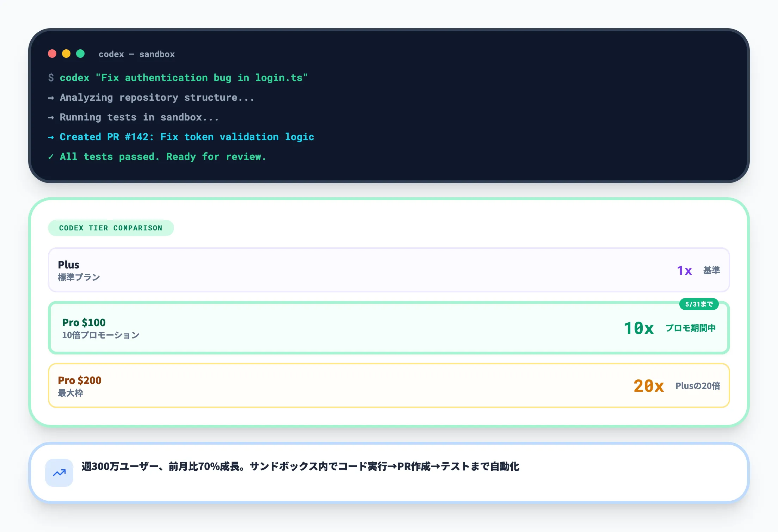Screen dimensions: 778x532
Task: Select the Pro $200 plan card
Action: [x=389, y=385]
